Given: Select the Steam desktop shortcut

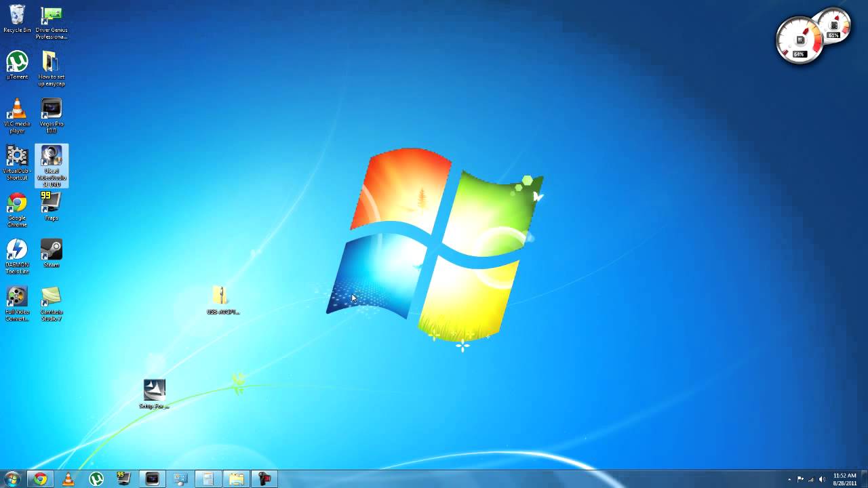Looking at the screenshot, I should 52,253.
